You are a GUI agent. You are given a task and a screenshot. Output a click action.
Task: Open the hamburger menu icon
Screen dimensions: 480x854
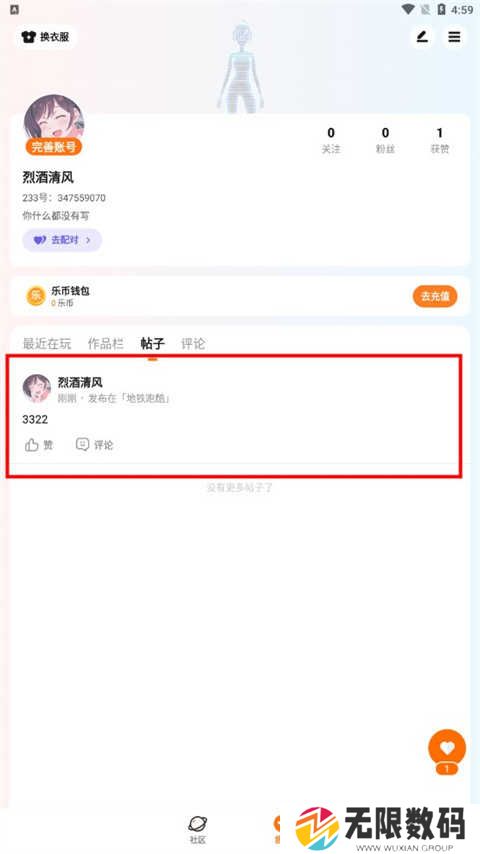pos(454,37)
